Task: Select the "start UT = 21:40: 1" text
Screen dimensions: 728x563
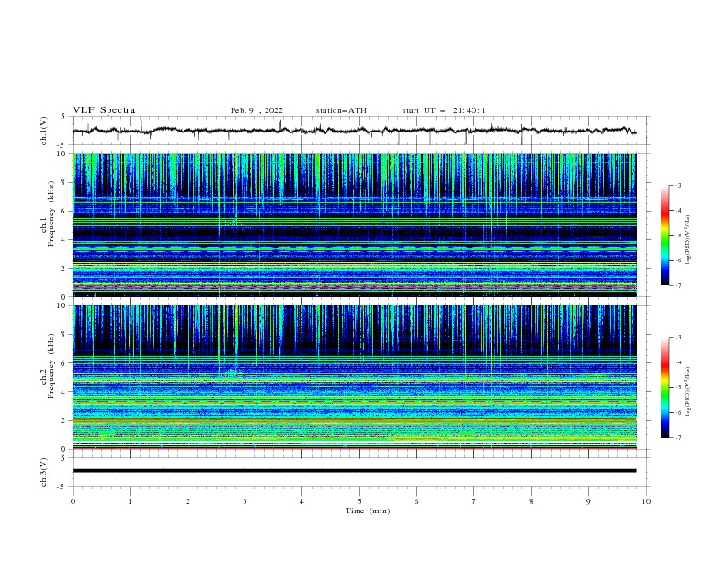Action: tap(444, 110)
